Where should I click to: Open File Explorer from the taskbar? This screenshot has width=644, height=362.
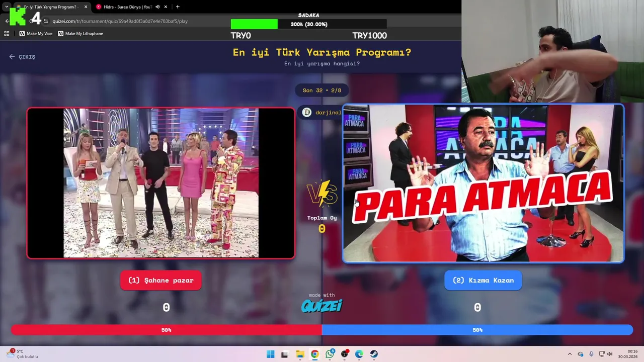click(x=300, y=354)
